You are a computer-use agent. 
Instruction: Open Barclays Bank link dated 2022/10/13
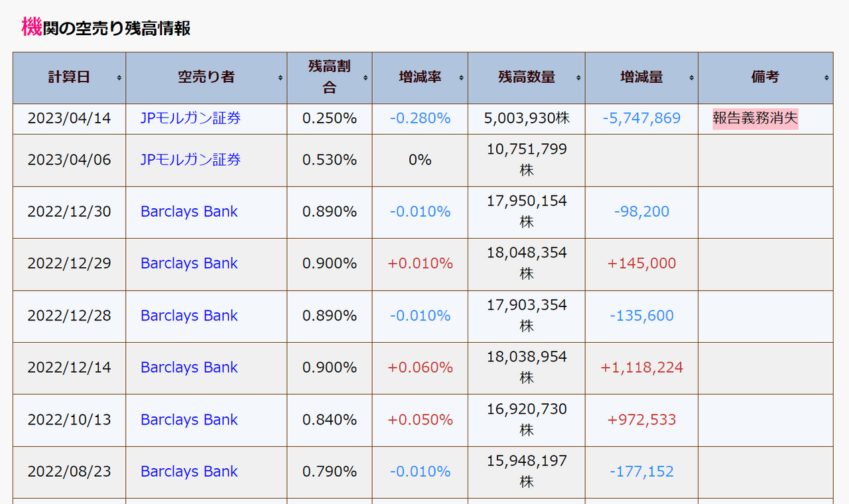pyautogui.click(x=189, y=420)
